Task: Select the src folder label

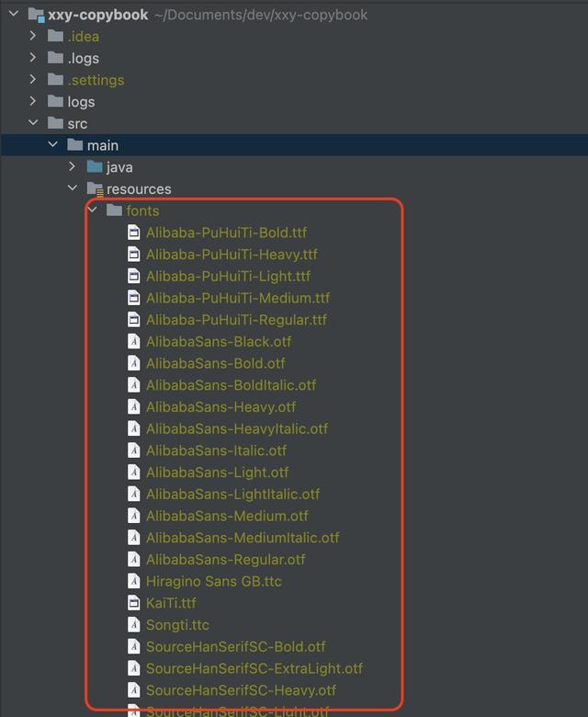Action: tap(77, 124)
